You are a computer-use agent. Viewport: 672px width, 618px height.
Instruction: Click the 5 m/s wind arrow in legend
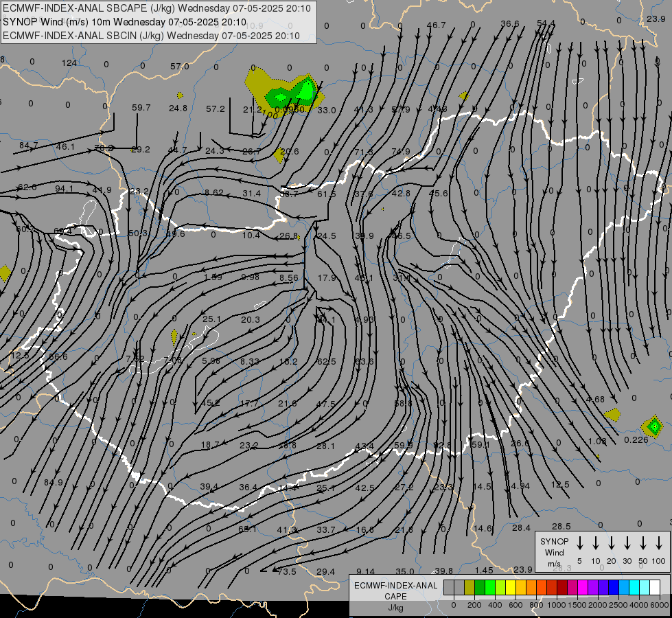click(579, 543)
